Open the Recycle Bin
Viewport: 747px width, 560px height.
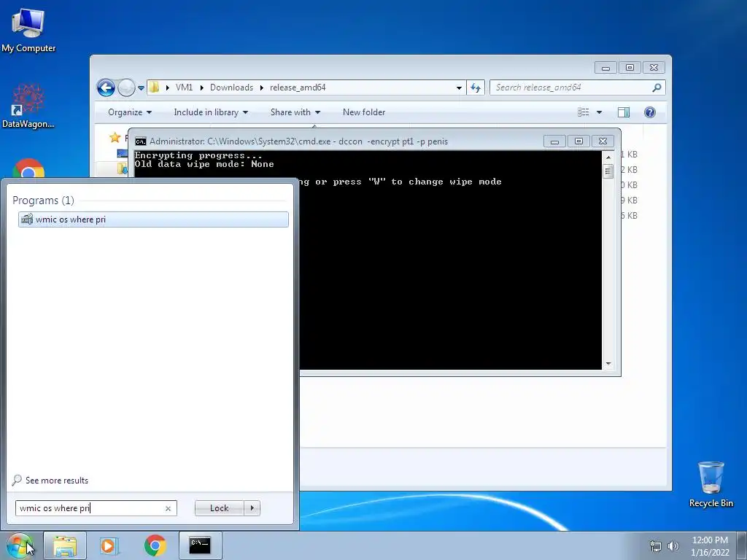coord(711,484)
